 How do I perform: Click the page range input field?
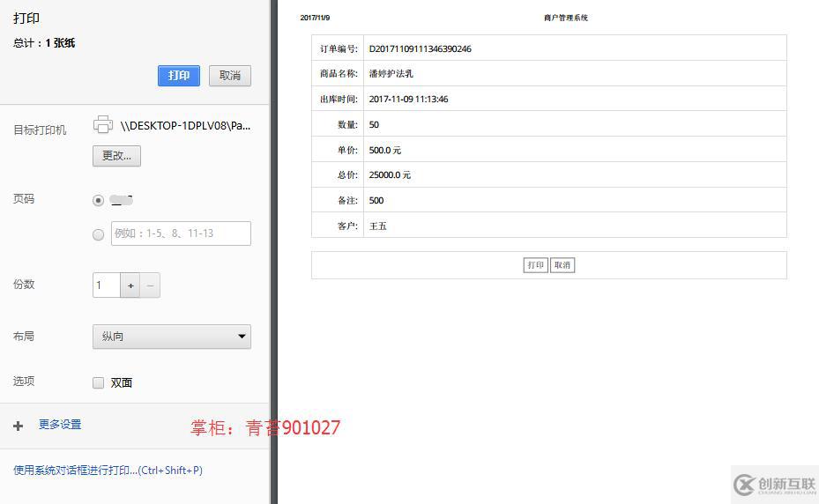pyautogui.click(x=181, y=233)
